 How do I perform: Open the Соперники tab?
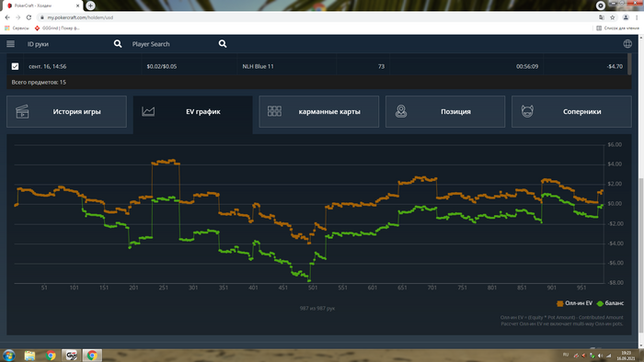click(571, 111)
